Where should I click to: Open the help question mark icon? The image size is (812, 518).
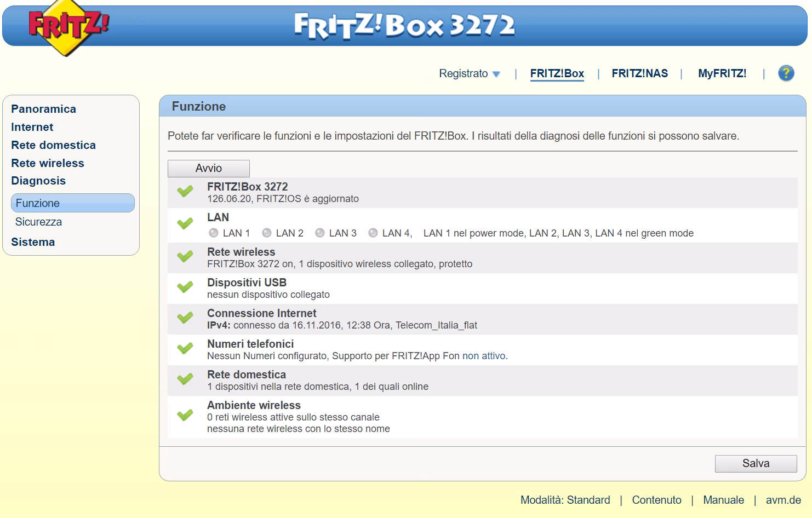786,73
